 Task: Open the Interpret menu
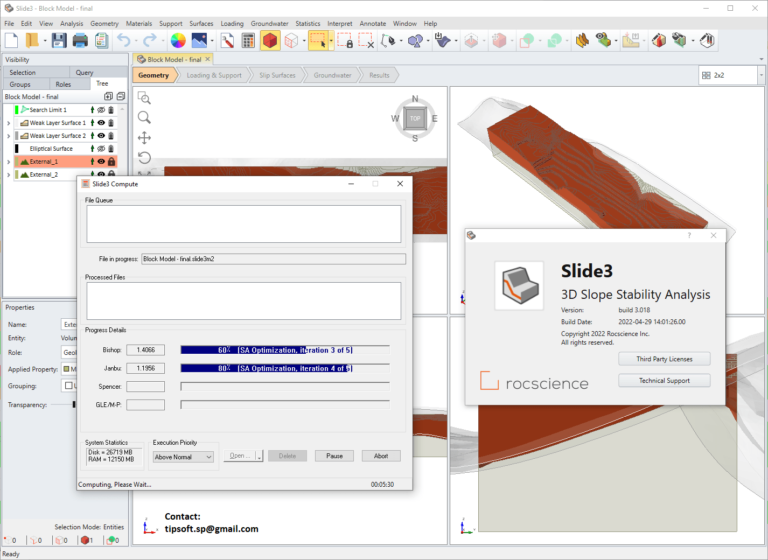coord(339,24)
